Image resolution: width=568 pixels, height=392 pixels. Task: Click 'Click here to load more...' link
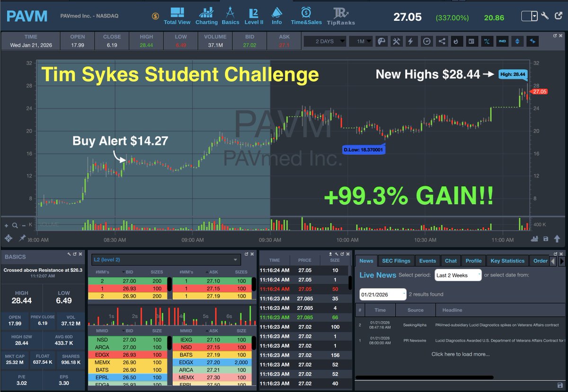(461, 354)
